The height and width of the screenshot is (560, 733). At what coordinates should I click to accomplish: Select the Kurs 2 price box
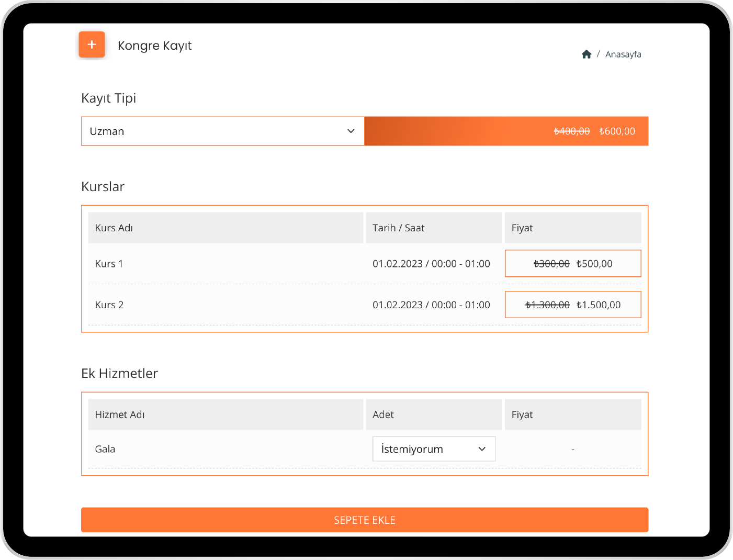pyautogui.click(x=573, y=305)
